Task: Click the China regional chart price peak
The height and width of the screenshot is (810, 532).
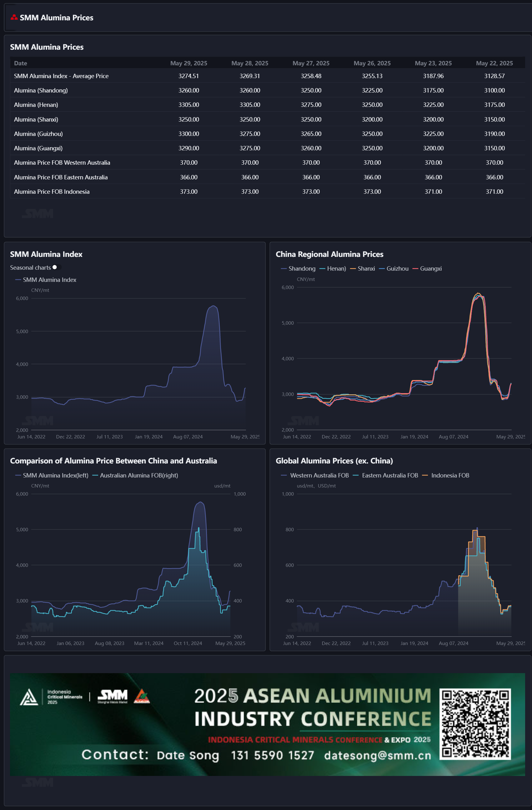Action: 478,294
